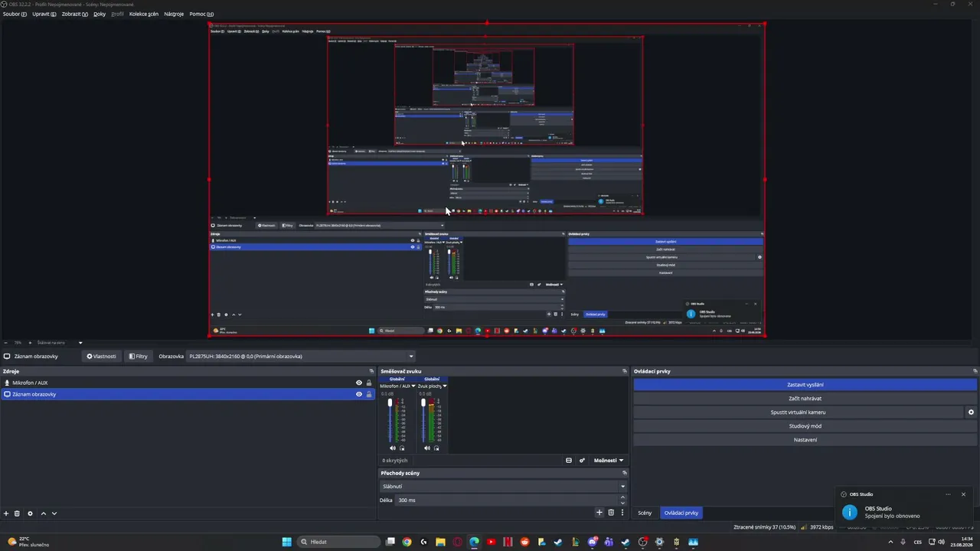
Task: Open source properties gear in Zdroje toolbar
Action: (30, 514)
